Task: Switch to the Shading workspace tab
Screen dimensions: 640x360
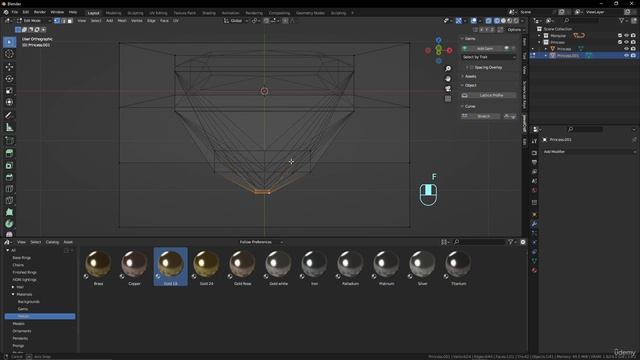Action: click(209, 13)
